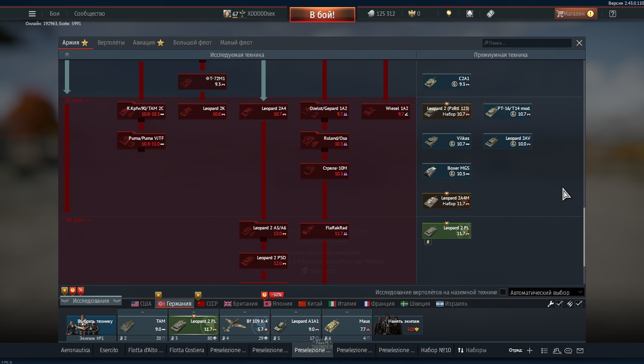Switch to the Большой флот tab

192,43
